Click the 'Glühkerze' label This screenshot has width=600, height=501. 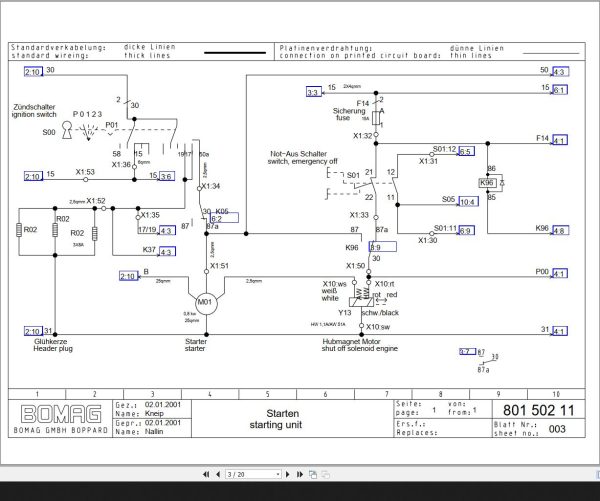(51, 341)
